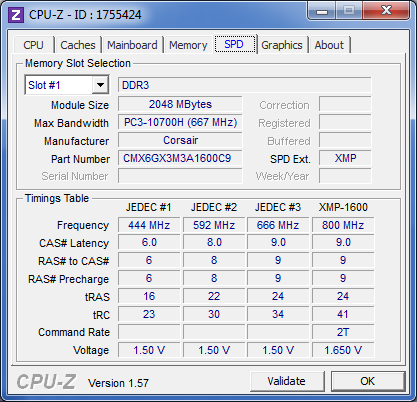Screen dimensions: 417x402
Task: Click the JEDEC #1 1.50 V voltage cell
Action: coord(149,350)
